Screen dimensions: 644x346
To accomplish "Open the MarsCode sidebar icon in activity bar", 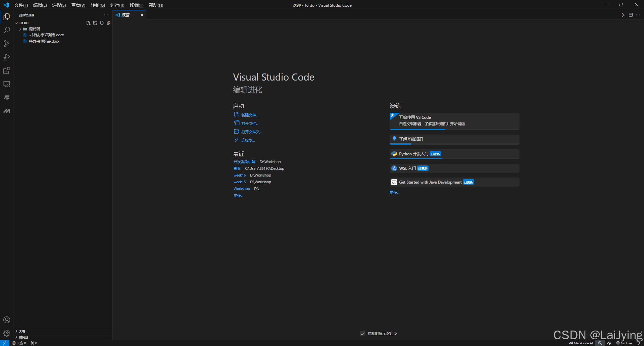I will [7, 111].
